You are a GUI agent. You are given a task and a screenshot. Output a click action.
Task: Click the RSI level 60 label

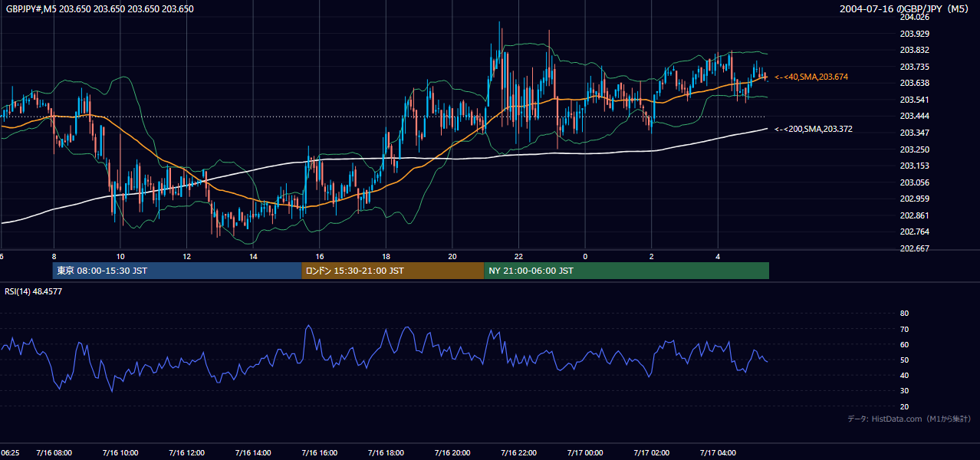pos(904,344)
